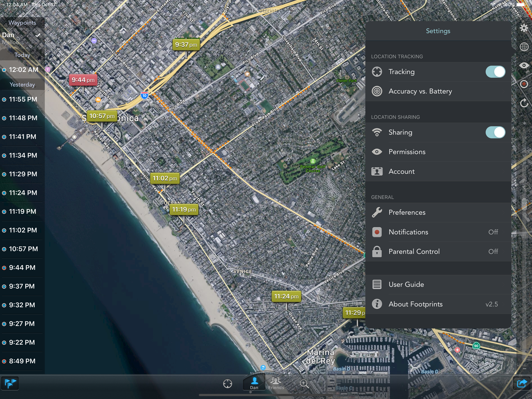Select the 11:34 PM waypoint
This screenshot has width=532, height=399.
[x=22, y=155]
